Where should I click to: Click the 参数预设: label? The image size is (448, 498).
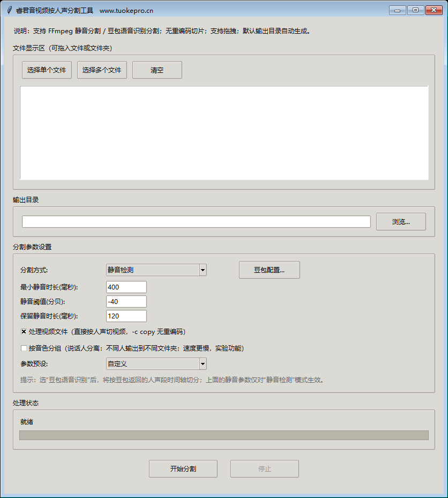pos(34,363)
